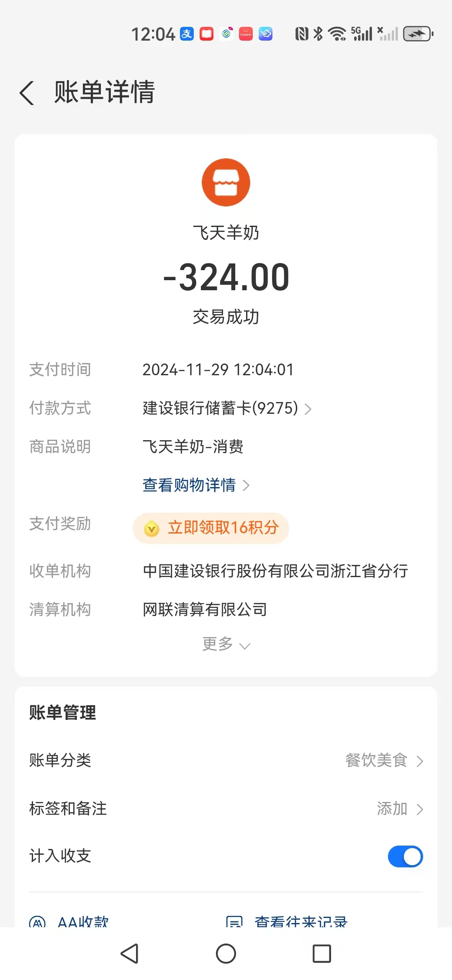Viewport: 452px width, 980px height.
Task: Open payment method 建设银行储蓄卡(9275)
Action: click(x=227, y=408)
